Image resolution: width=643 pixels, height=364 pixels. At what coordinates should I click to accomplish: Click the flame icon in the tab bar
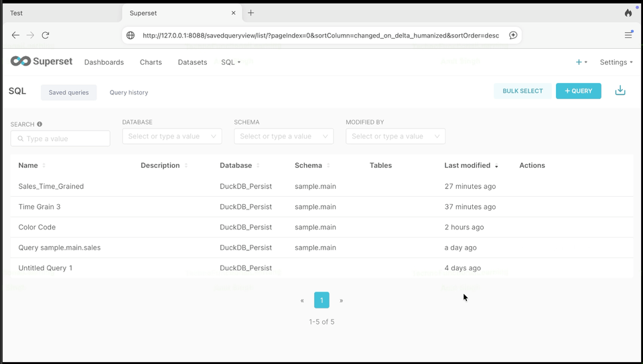(628, 13)
